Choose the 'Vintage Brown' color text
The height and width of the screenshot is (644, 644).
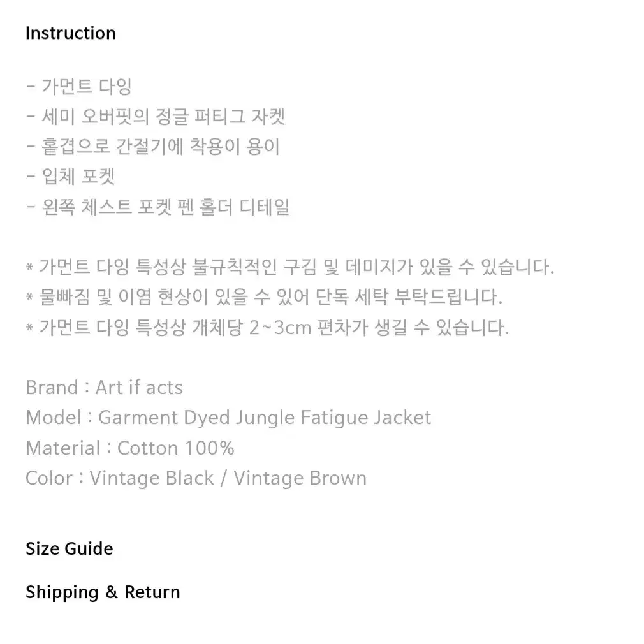tap(300, 478)
